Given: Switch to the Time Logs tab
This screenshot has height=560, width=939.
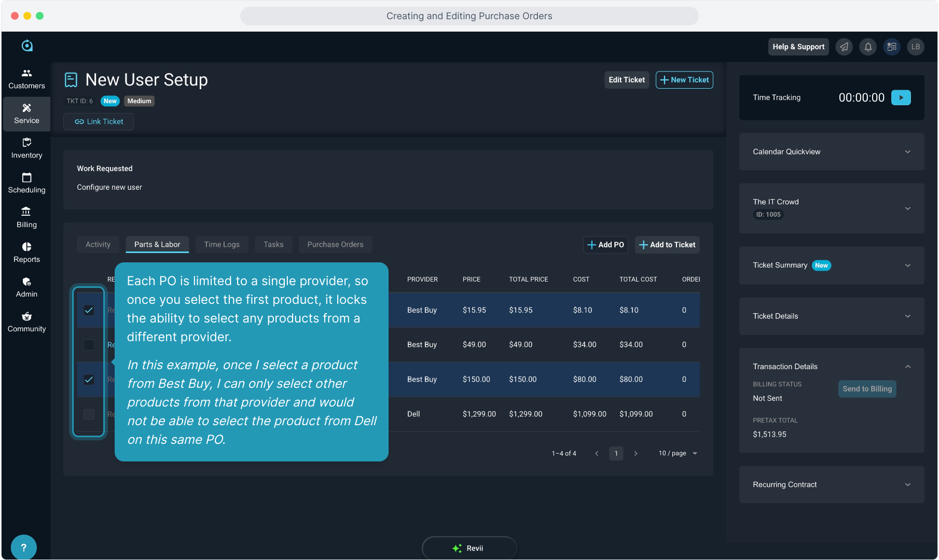Looking at the screenshot, I should (222, 244).
